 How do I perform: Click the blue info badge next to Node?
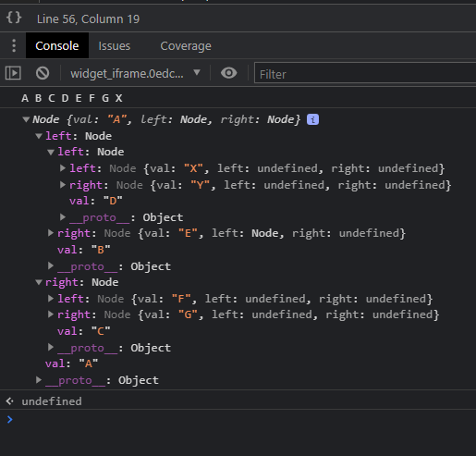(312, 119)
